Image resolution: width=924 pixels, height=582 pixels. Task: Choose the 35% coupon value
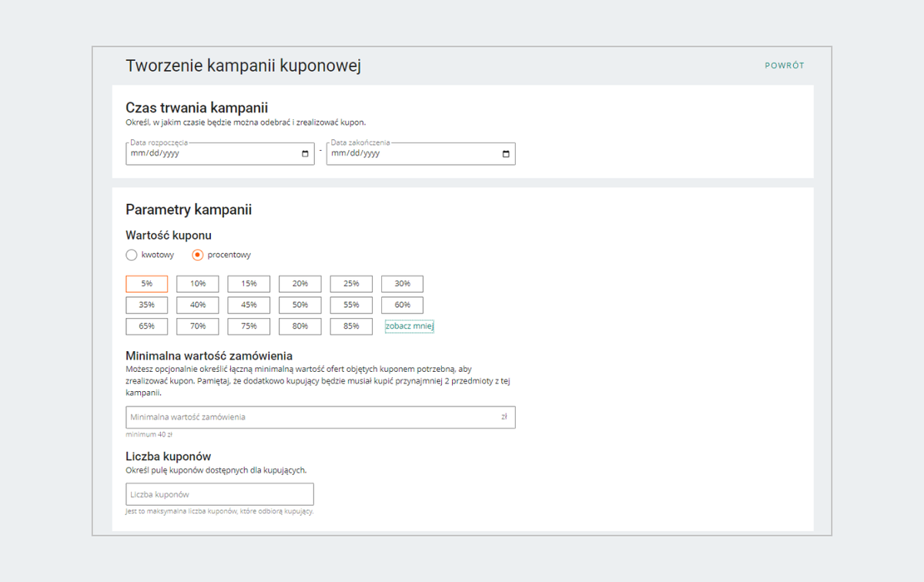[x=146, y=305]
